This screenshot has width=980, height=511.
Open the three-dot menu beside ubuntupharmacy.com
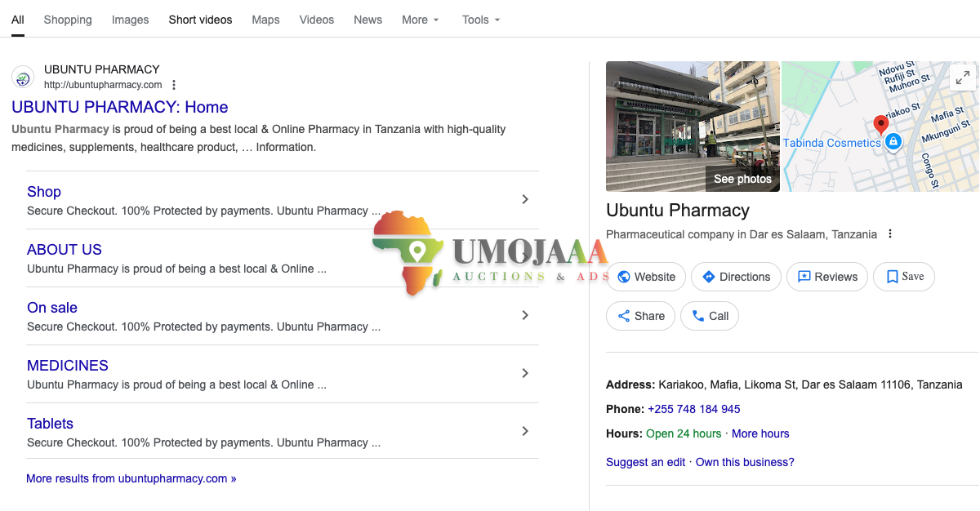[174, 85]
